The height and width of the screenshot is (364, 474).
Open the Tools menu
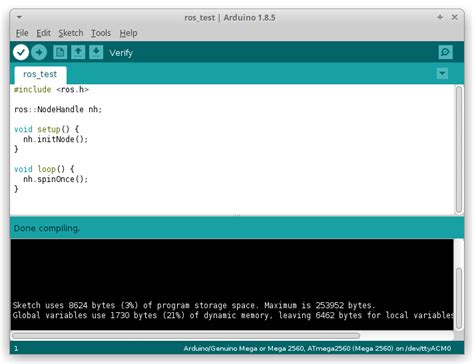click(x=101, y=33)
